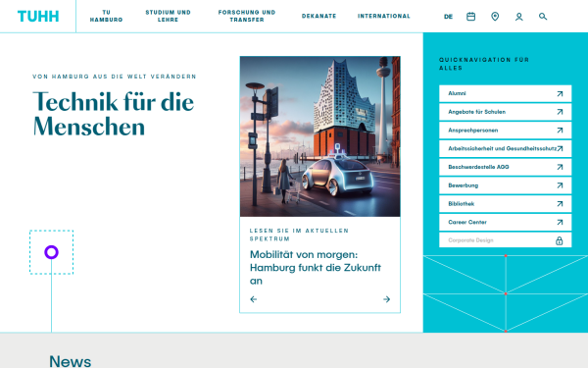Click 'Lesen Sie im aktuellen Spektrum' text

pos(299,235)
